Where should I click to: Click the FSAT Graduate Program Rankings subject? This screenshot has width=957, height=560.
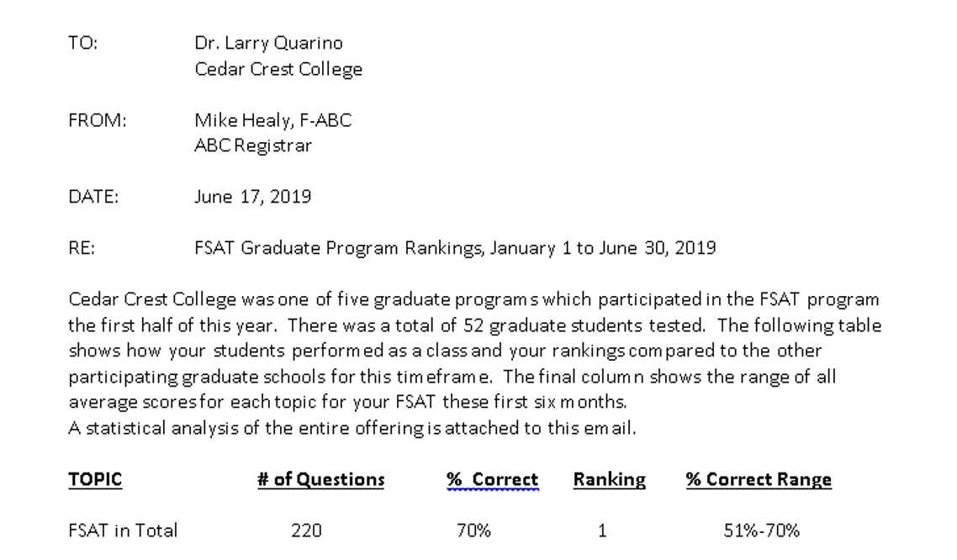pos(455,248)
